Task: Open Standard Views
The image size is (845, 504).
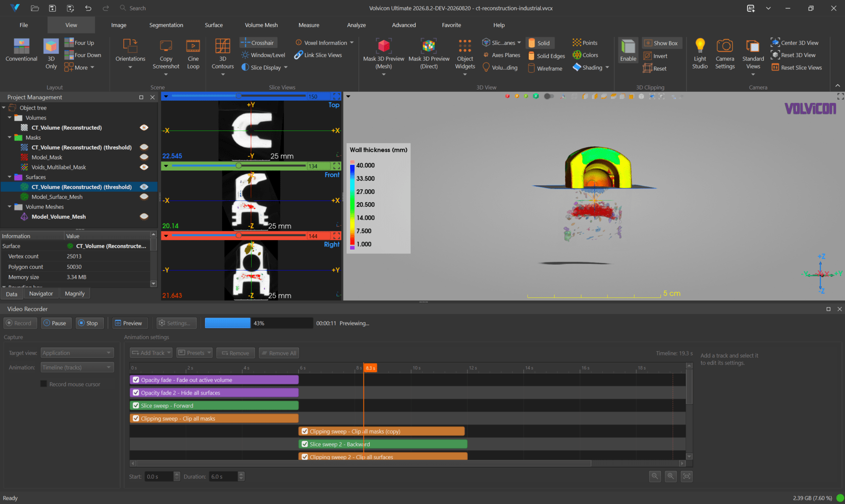Action: [753, 54]
